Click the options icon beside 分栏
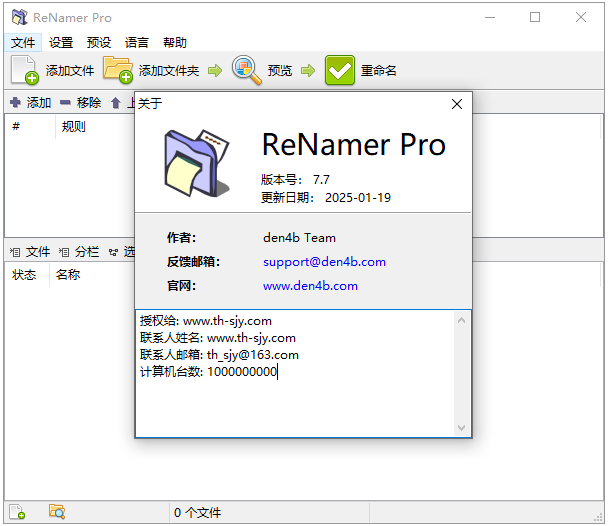Screen dimensions: 609x526 pyautogui.click(x=113, y=253)
